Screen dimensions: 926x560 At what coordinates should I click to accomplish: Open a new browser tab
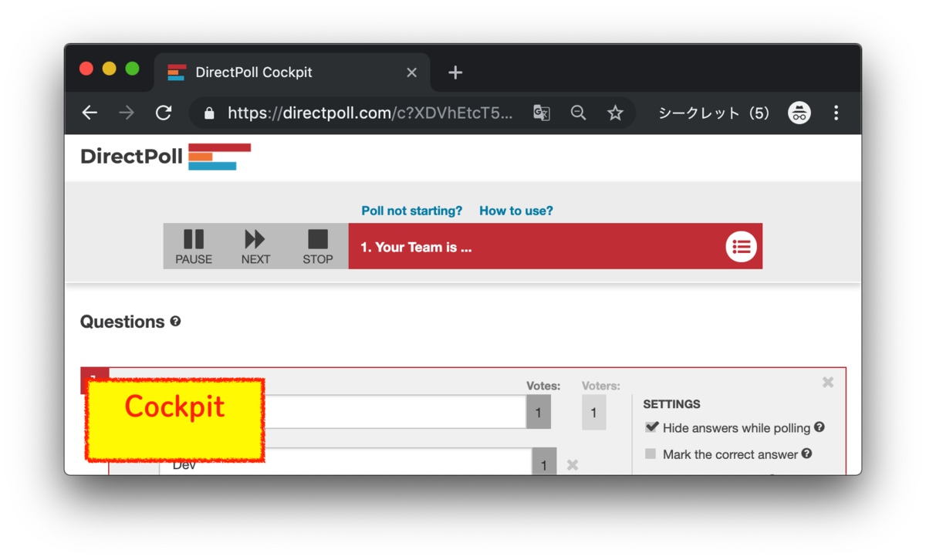455,73
